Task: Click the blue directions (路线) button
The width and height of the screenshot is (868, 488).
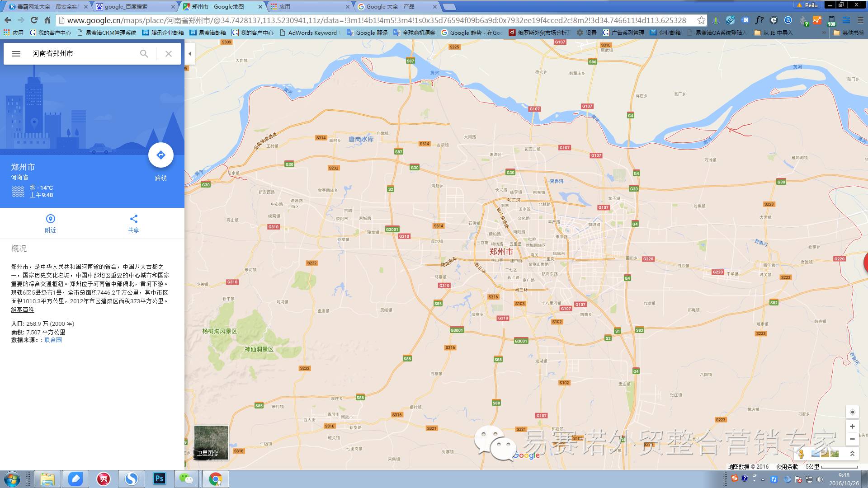Action: pos(160,155)
